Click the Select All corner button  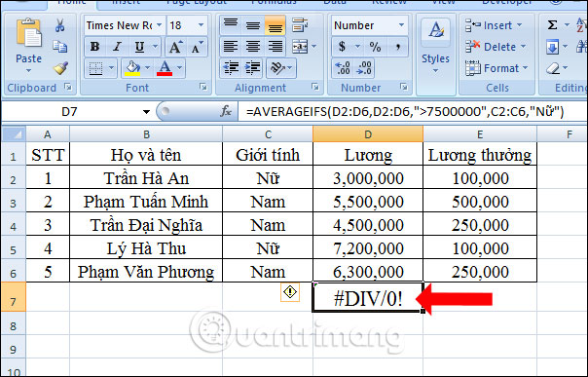pyautogui.click(x=14, y=133)
